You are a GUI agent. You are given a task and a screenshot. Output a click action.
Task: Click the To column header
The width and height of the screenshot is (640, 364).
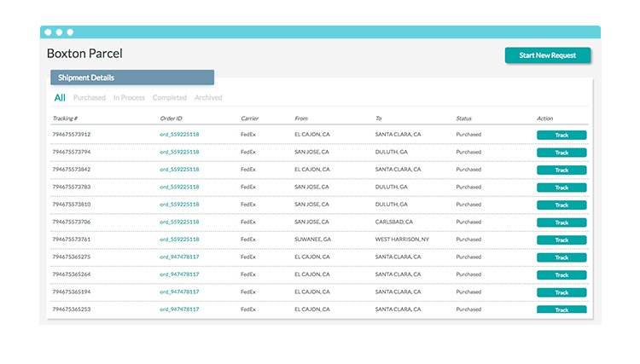pyautogui.click(x=378, y=118)
